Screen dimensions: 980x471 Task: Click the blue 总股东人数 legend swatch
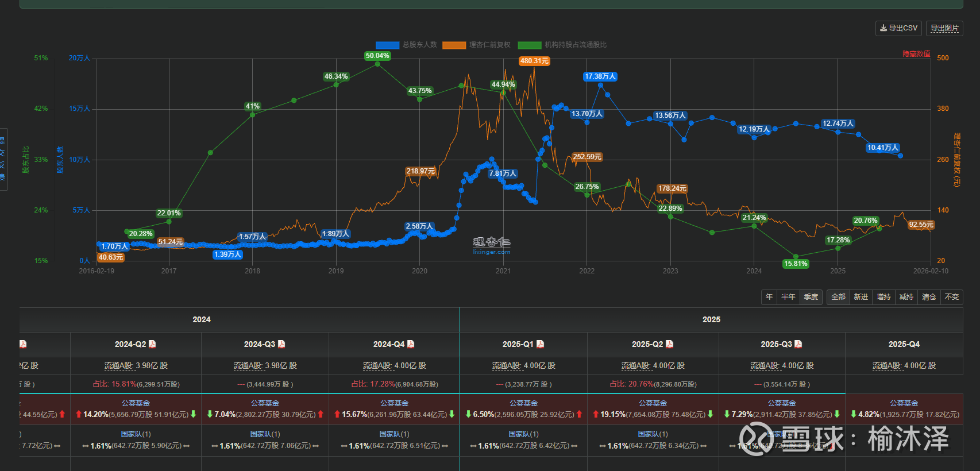387,45
